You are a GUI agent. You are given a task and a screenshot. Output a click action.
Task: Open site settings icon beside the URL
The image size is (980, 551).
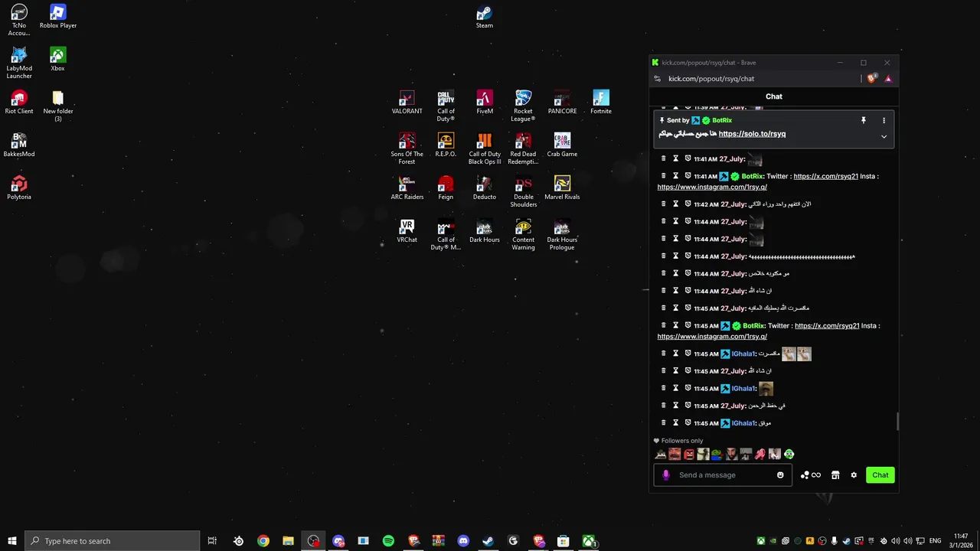pos(657,78)
